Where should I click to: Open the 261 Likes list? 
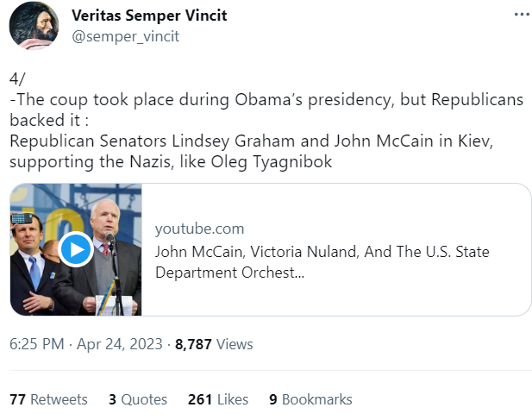click(218, 399)
